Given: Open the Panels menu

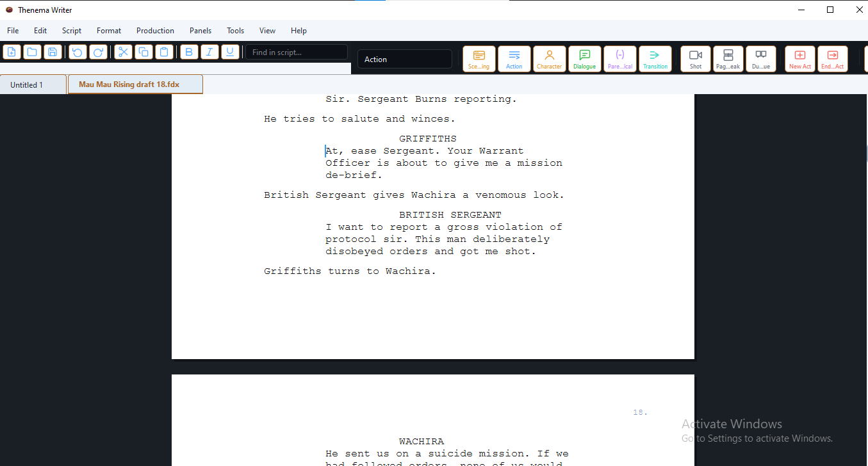Looking at the screenshot, I should [x=201, y=31].
